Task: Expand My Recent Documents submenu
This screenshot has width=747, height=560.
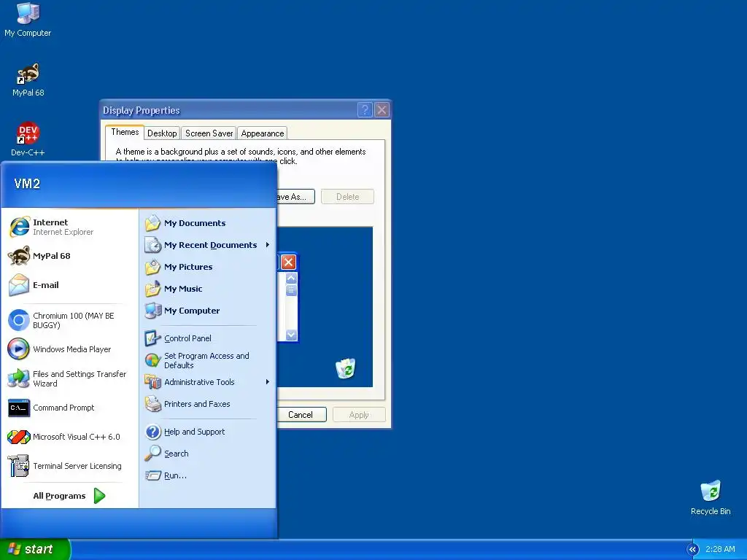Action: pos(208,245)
